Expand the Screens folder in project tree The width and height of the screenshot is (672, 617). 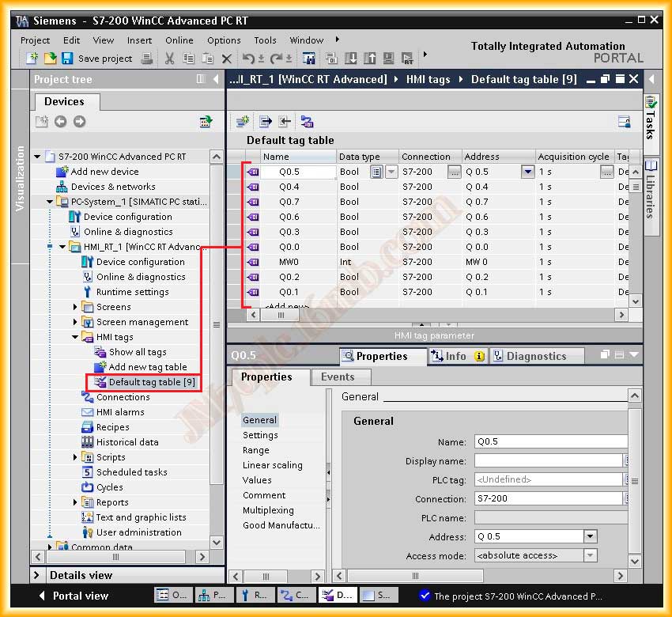pyautogui.click(x=76, y=307)
